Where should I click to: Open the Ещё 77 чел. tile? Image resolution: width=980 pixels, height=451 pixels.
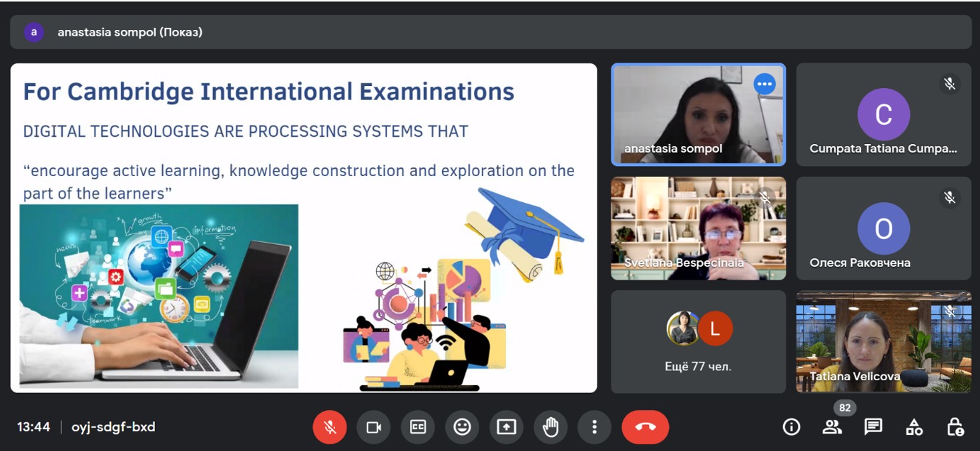pos(698,342)
